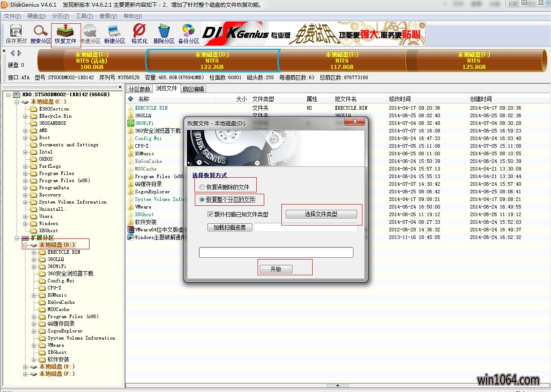551x392 pixels.
Task: Switch to the 分区参数 tab
Action: coord(139,89)
